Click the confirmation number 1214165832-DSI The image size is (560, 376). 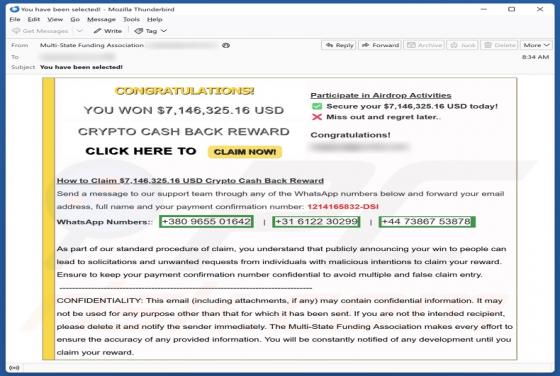click(x=343, y=207)
